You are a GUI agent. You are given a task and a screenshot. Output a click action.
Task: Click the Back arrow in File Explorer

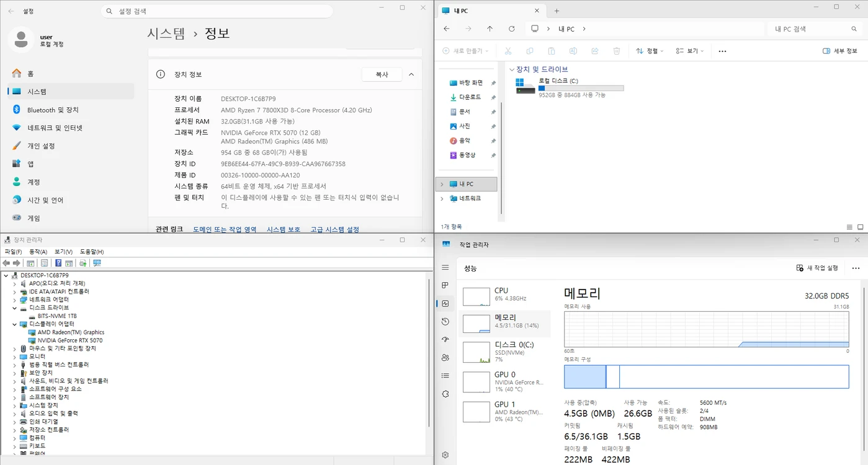[x=447, y=29]
